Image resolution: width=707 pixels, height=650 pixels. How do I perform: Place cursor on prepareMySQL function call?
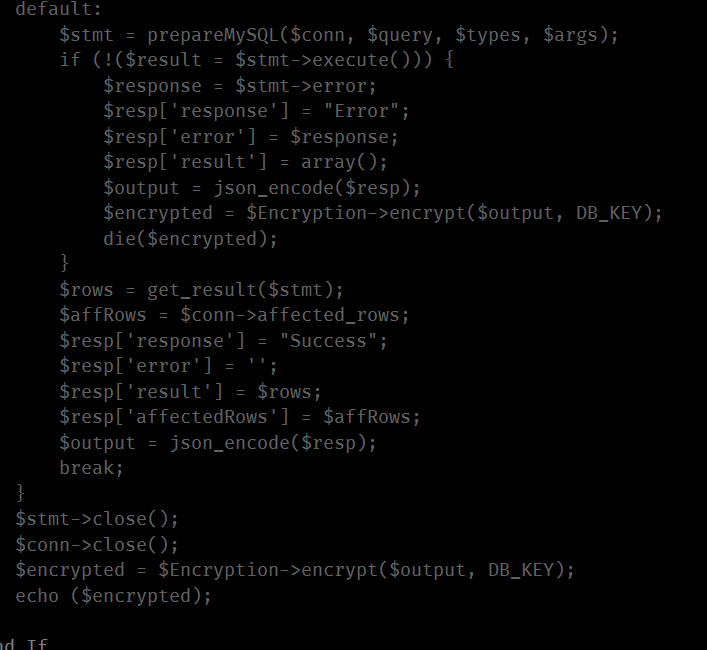213,35
